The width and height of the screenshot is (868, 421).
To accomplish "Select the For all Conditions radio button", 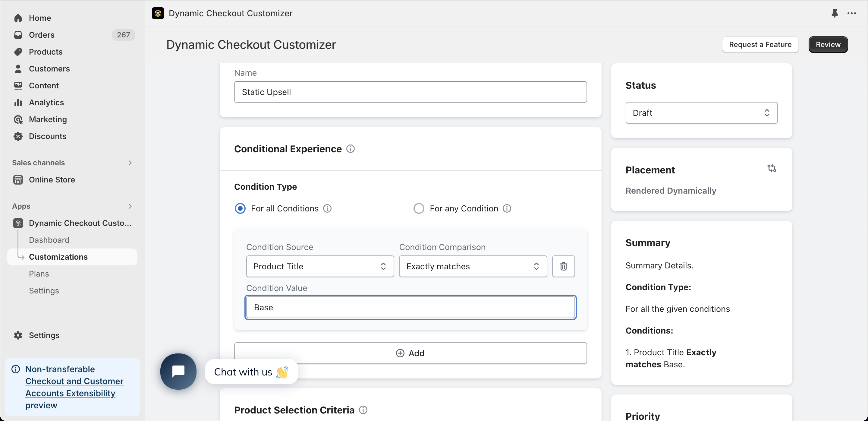I will point(240,209).
